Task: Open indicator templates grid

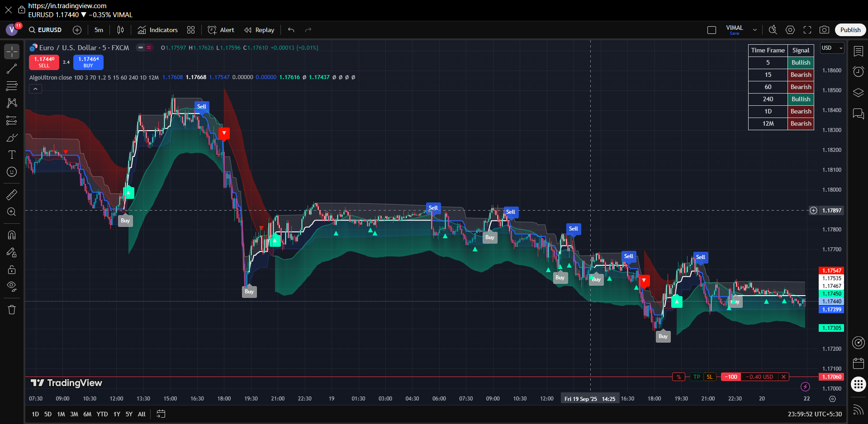Action: [x=191, y=30]
